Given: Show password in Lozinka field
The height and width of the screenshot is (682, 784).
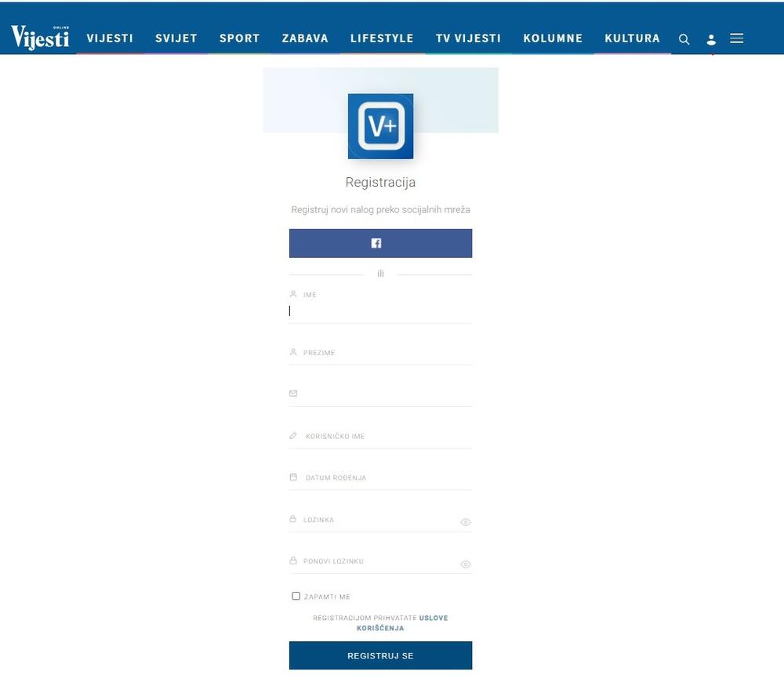Looking at the screenshot, I should click(465, 522).
